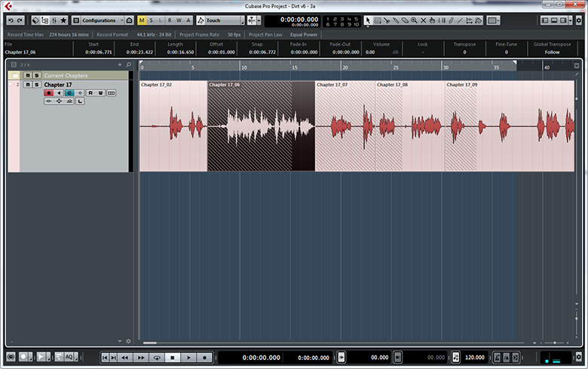
Task: Open the Chapter 17 channel settings 'e' button
Action: coord(69,93)
